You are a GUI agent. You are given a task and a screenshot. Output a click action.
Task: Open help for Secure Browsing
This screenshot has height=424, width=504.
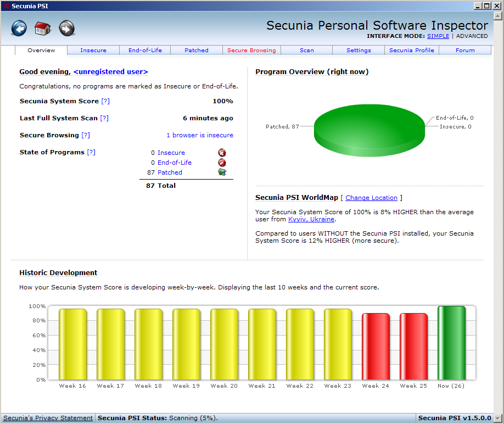[86, 135]
